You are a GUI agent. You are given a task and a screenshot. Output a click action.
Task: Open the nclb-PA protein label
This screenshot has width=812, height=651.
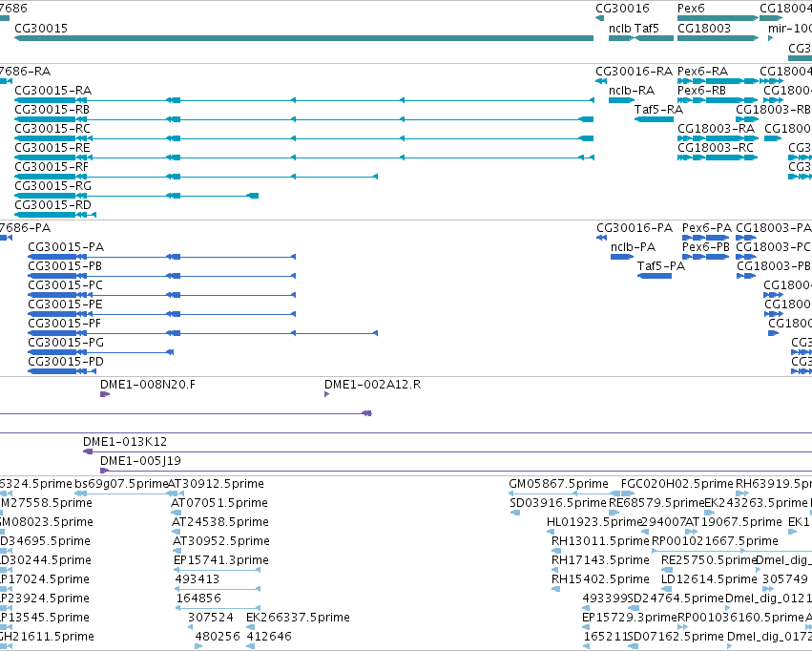633,247
